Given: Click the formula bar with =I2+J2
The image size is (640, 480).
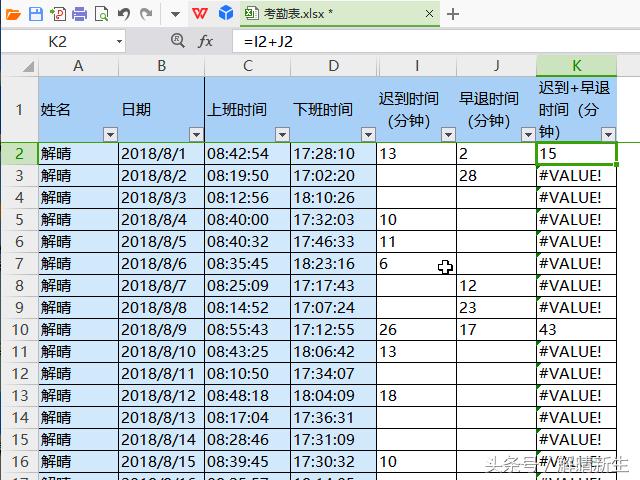Looking at the screenshot, I should point(436,42).
